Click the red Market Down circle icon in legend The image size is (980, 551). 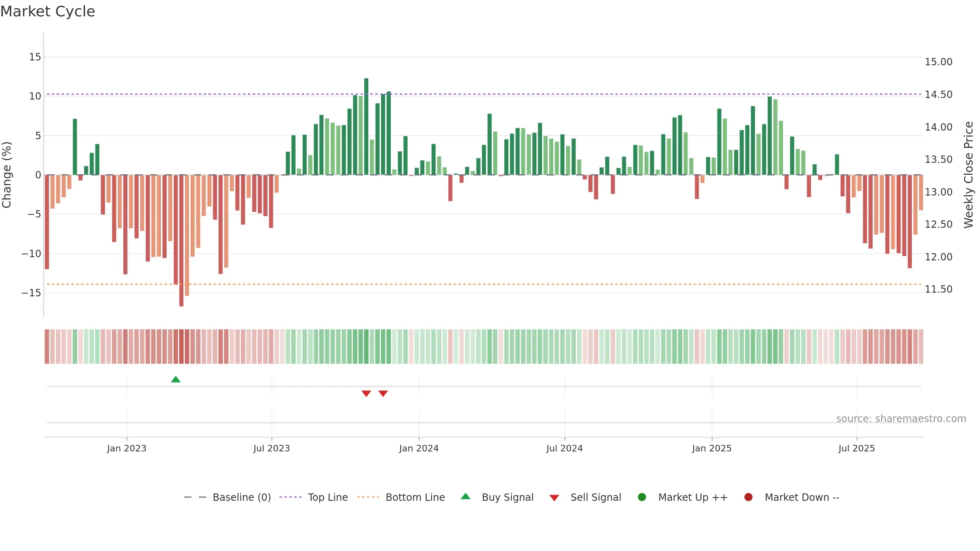click(x=748, y=497)
